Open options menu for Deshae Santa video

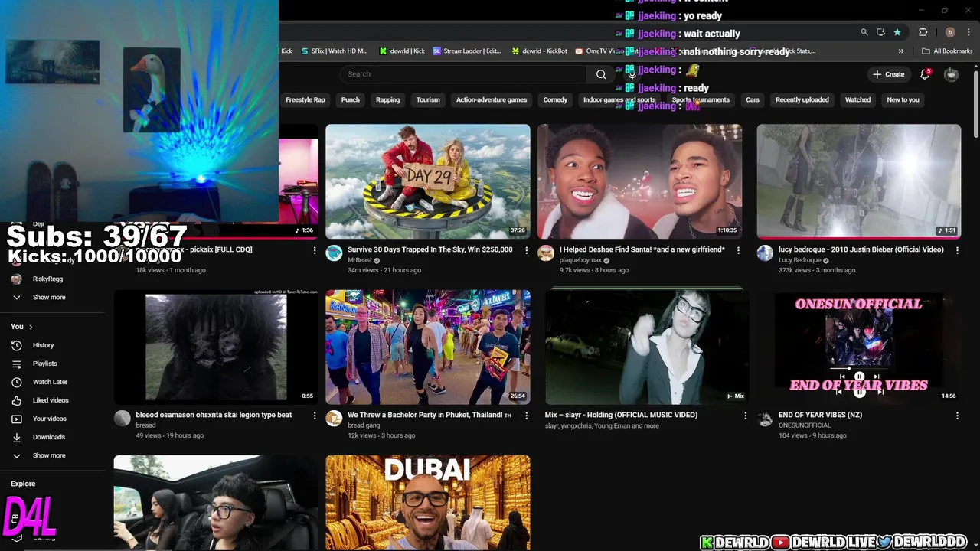738,250
